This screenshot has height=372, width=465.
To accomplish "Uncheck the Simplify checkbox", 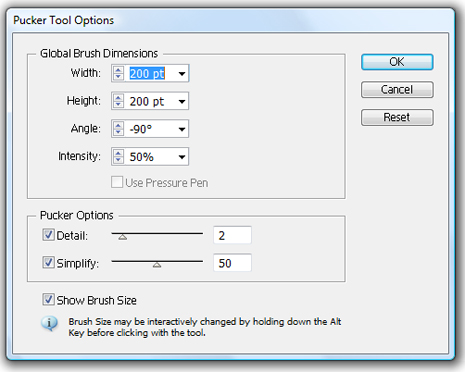I will [x=48, y=262].
